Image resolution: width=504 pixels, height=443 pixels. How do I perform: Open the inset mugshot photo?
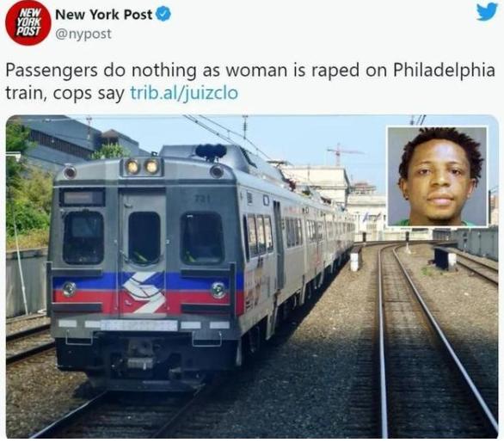click(x=437, y=176)
